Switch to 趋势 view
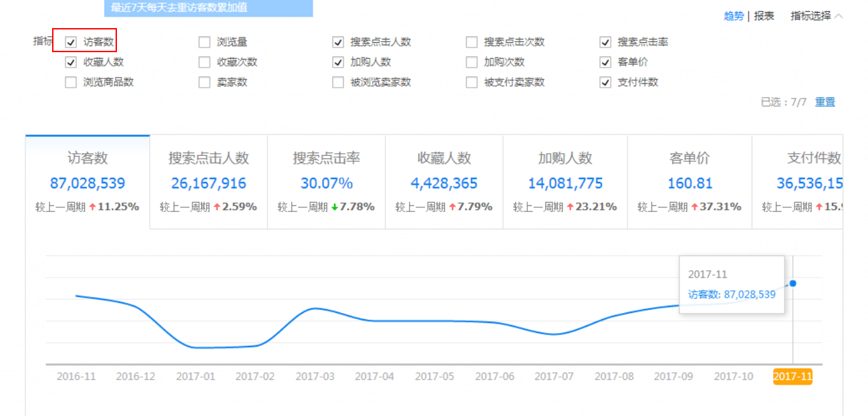This screenshot has width=868, height=416. click(x=733, y=16)
